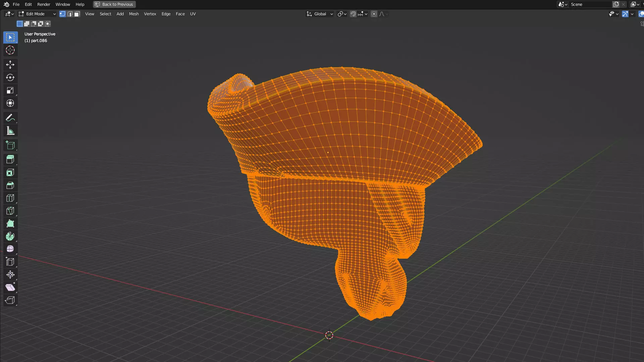Open the Edit Mode dropdown
Viewport: 644px width, 362px height.
37,14
